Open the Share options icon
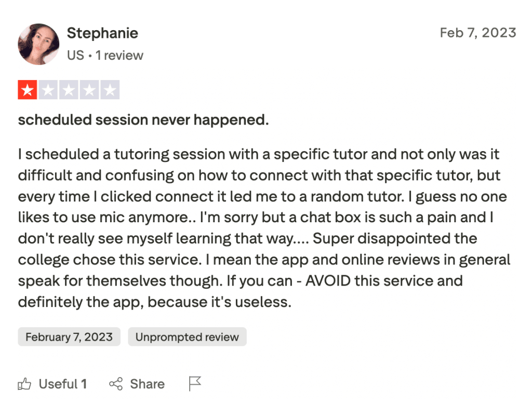 tap(116, 384)
